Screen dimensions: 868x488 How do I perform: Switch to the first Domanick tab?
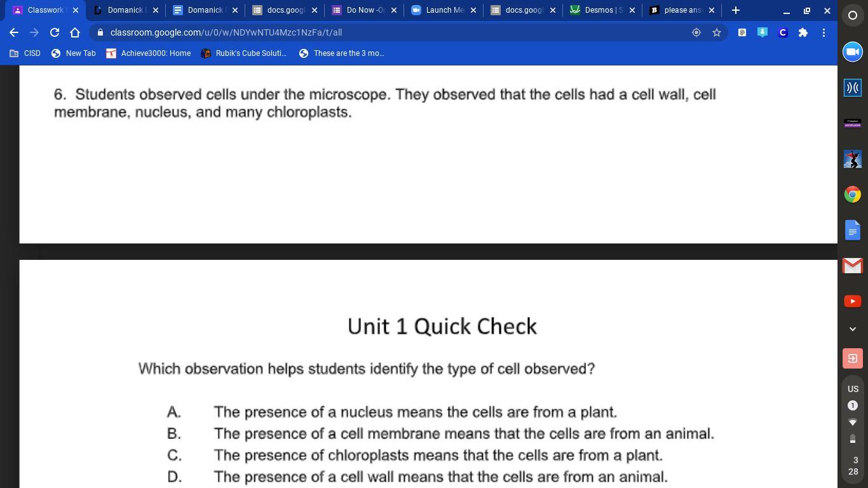(125, 10)
